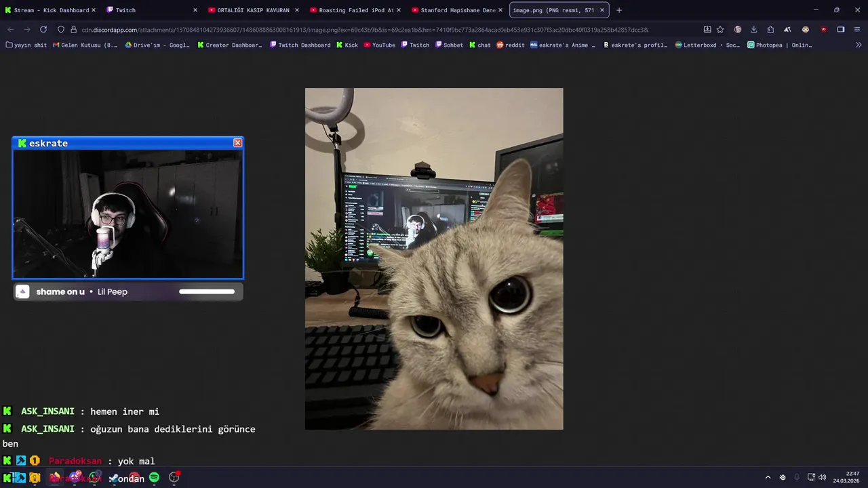Open Steam from the taskbar
The image size is (868, 488).
click(x=114, y=478)
